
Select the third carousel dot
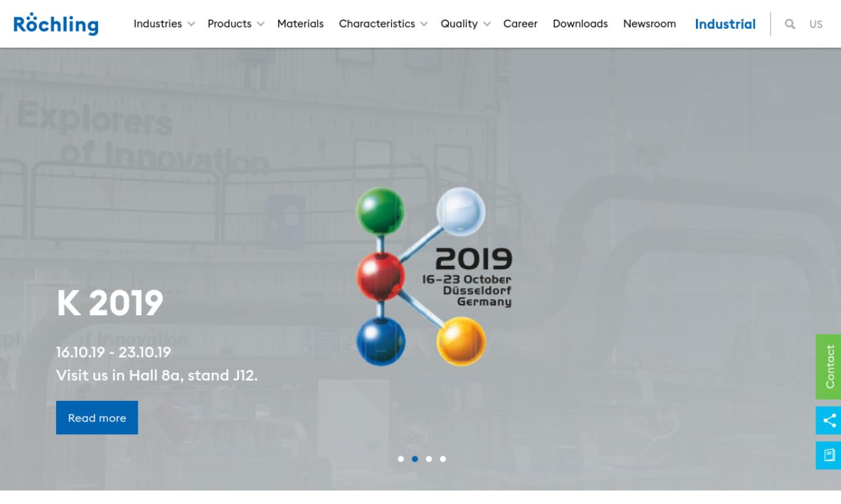(429, 459)
